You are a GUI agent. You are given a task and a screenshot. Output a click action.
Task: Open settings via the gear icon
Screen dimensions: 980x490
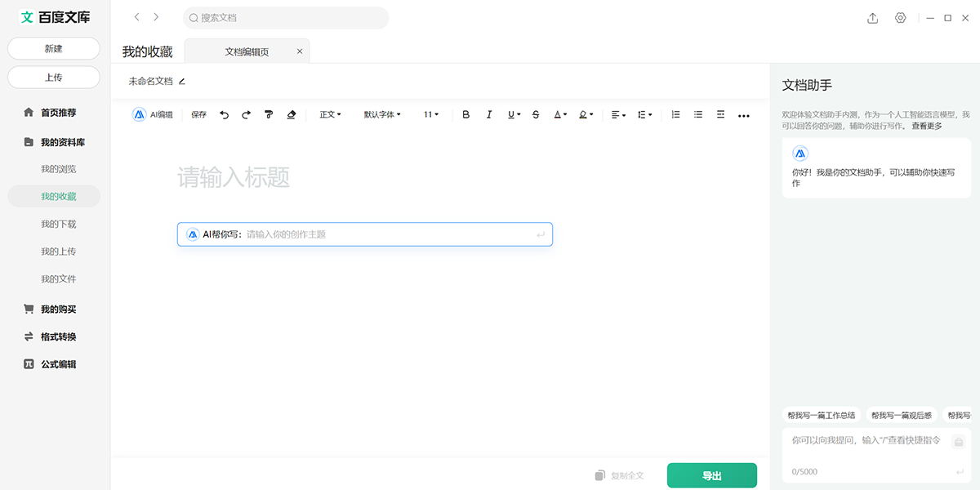(901, 18)
